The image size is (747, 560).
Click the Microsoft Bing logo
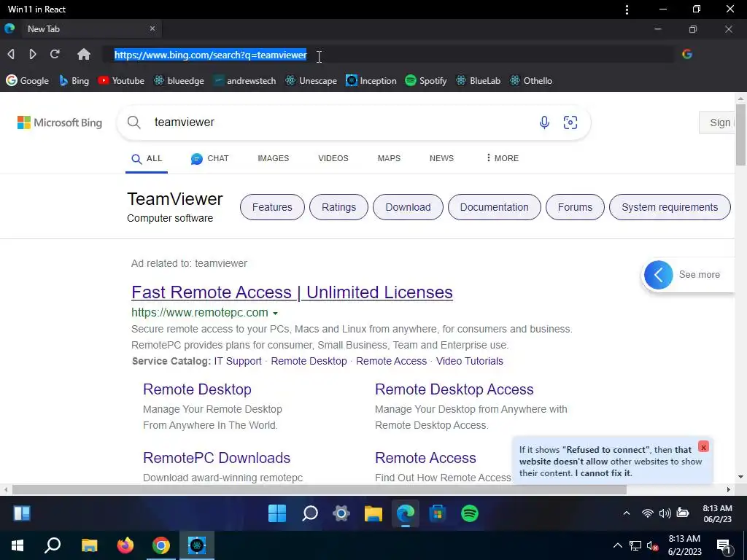[x=60, y=122]
